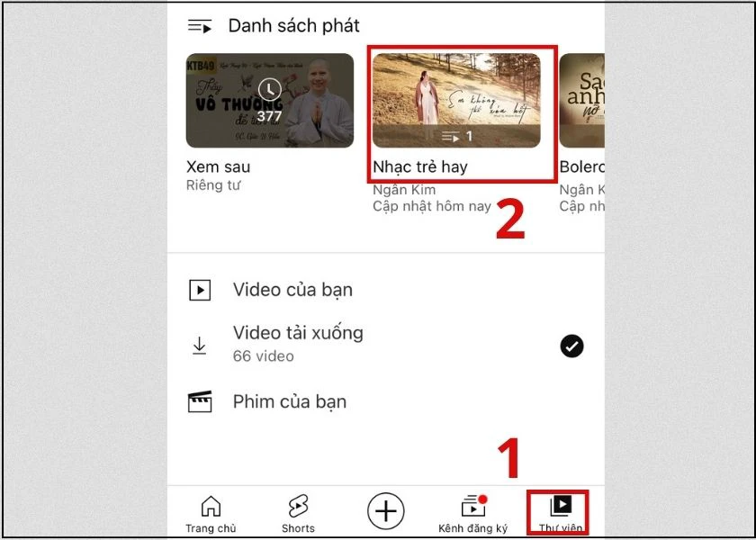Click the playlist sort icon beside Danh sách phát

point(198,25)
